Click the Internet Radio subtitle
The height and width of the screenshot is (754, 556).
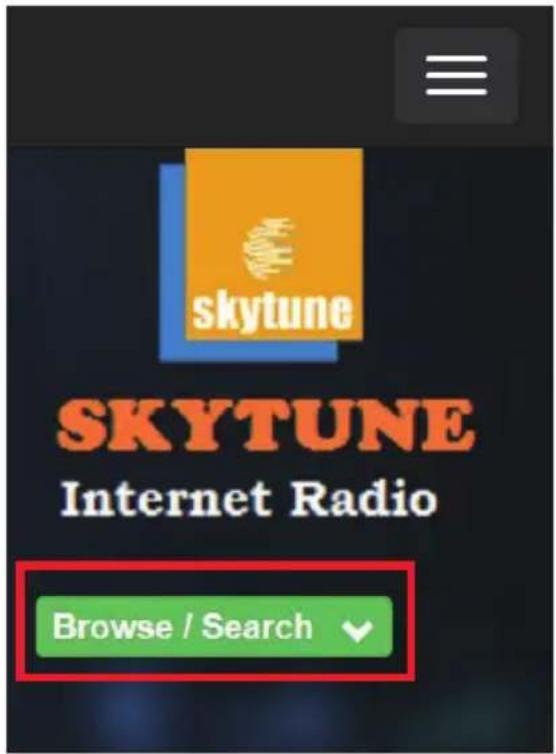[249, 498]
